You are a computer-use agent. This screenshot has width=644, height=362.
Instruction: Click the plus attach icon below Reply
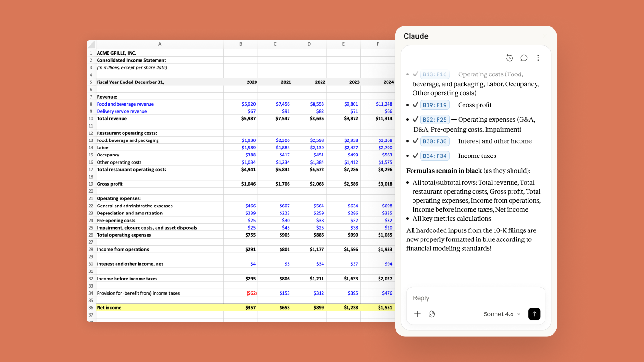417,314
